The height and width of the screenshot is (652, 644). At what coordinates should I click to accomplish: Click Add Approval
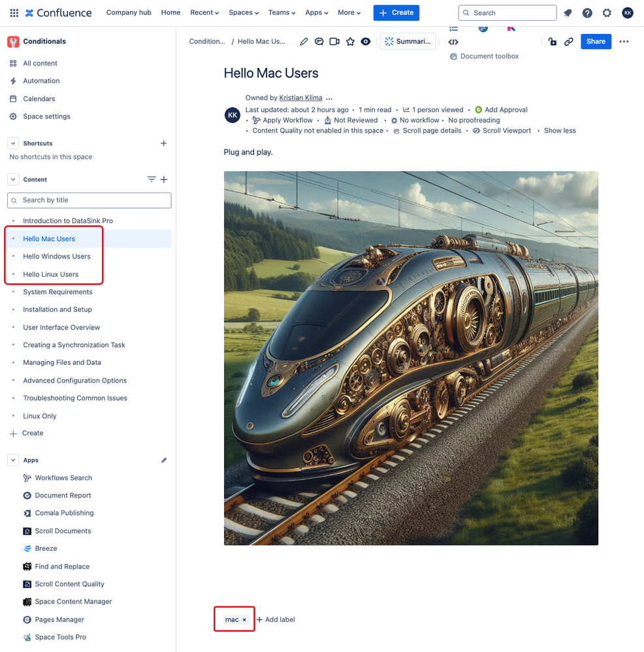[x=502, y=110]
